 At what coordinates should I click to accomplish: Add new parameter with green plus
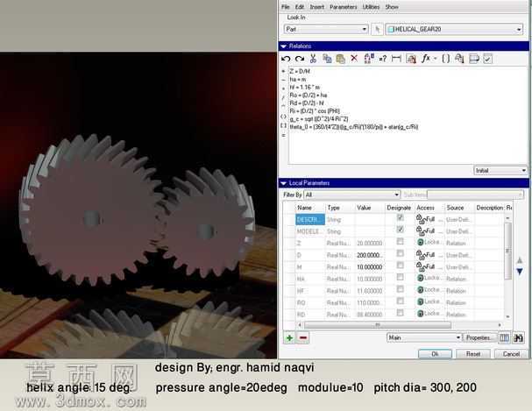tap(289, 338)
